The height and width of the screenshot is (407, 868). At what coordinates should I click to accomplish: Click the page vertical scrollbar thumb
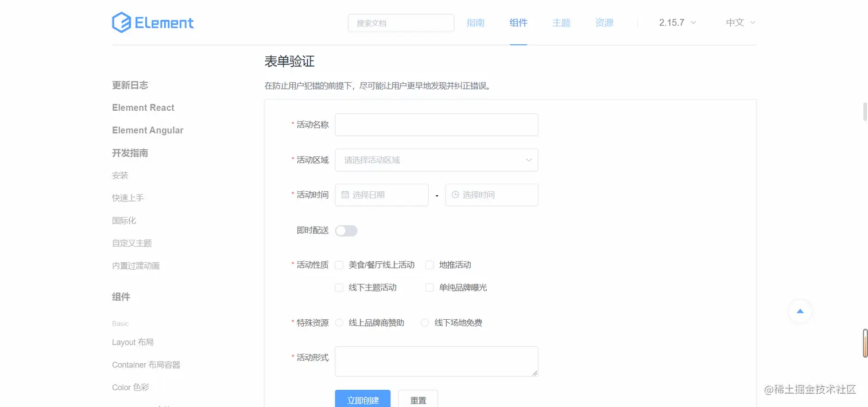865,112
